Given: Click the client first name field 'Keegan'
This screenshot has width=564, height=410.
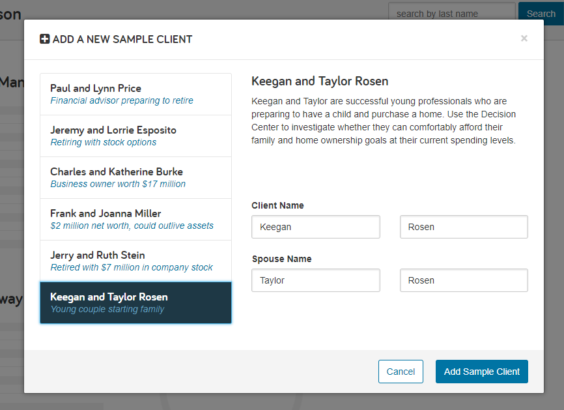Looking at the screenshot, I should pyautogui.click(x=315, y=227).
